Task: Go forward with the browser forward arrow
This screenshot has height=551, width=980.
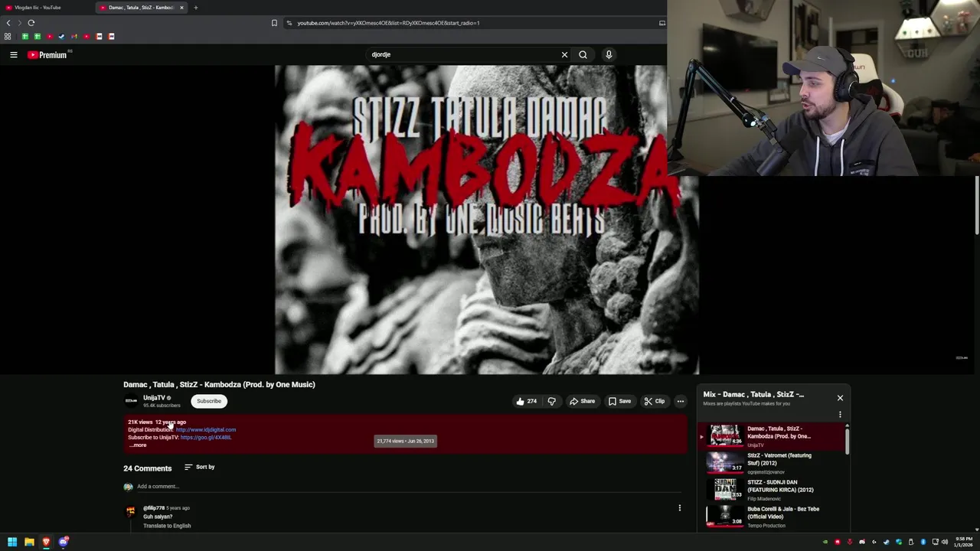Action: coord(20,23)
